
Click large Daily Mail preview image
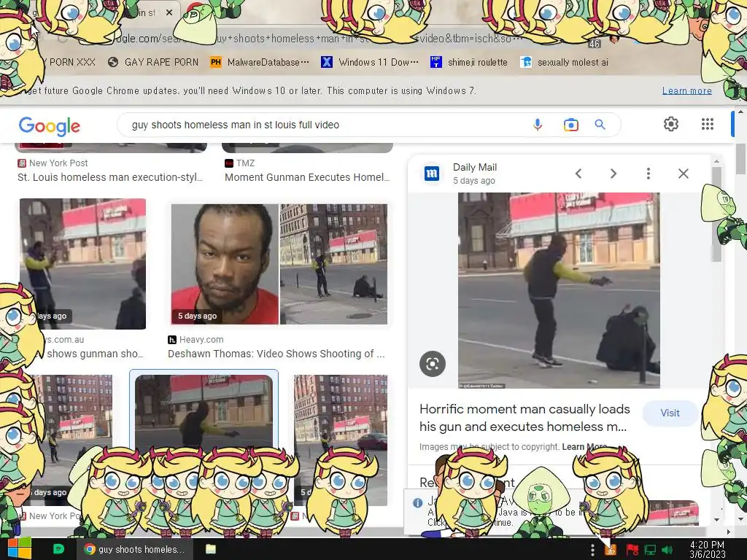tap(559, 290)
